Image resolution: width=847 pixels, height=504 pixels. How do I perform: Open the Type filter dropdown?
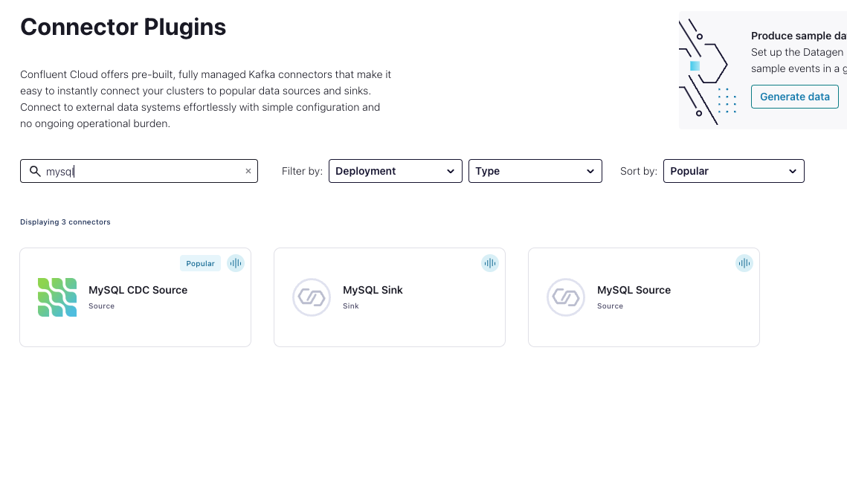point(535,171)
